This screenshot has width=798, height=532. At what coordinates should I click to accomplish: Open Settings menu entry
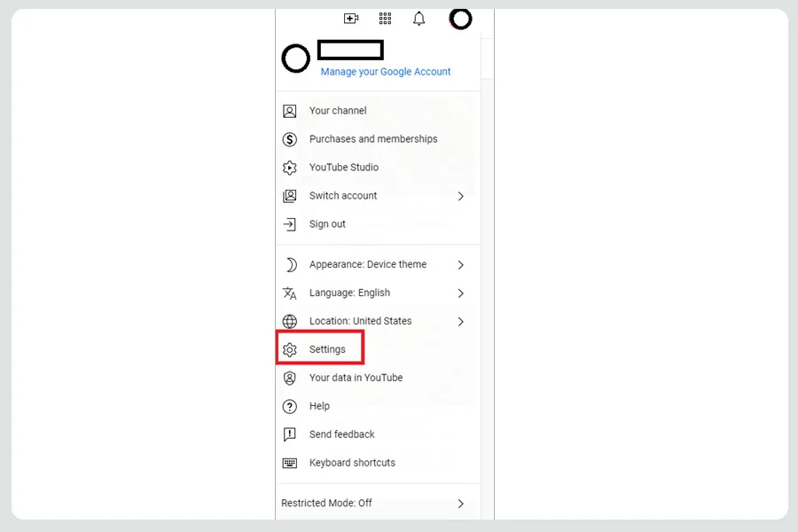(x=378, y=349)
